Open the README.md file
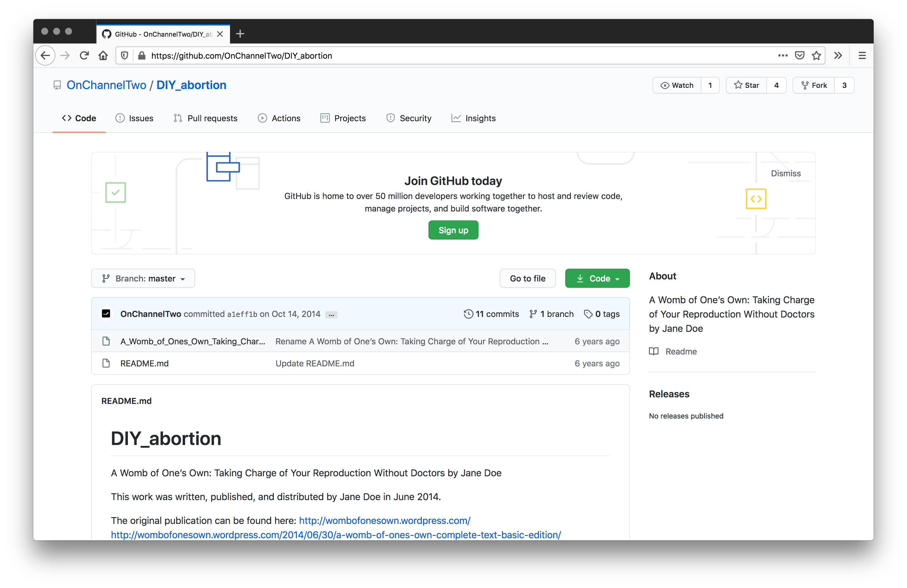907x588 pixels. (145, 363)
